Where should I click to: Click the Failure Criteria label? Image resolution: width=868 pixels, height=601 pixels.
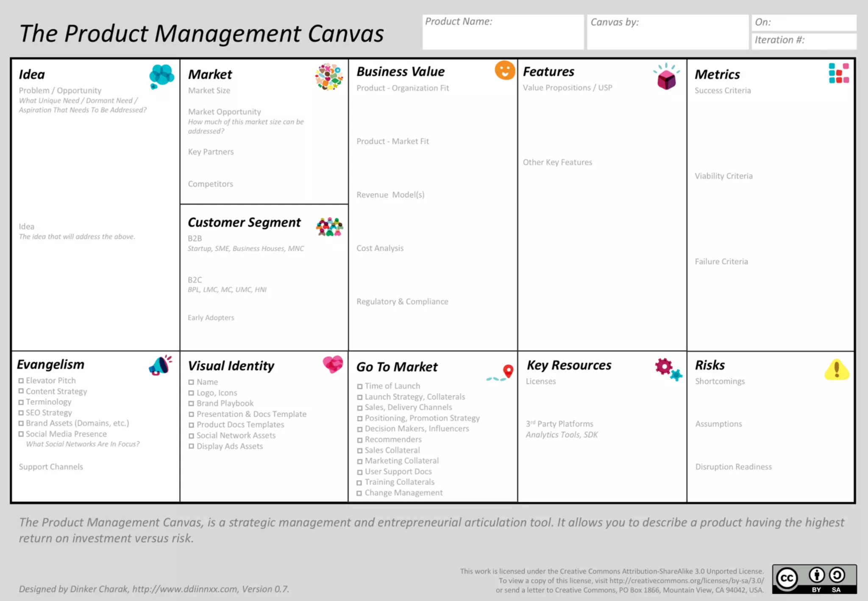click(721, 262)
